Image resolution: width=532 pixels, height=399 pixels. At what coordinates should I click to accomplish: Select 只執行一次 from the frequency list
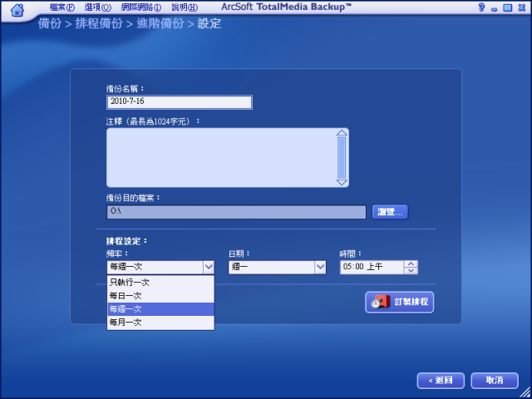click(x=160, y=283)
